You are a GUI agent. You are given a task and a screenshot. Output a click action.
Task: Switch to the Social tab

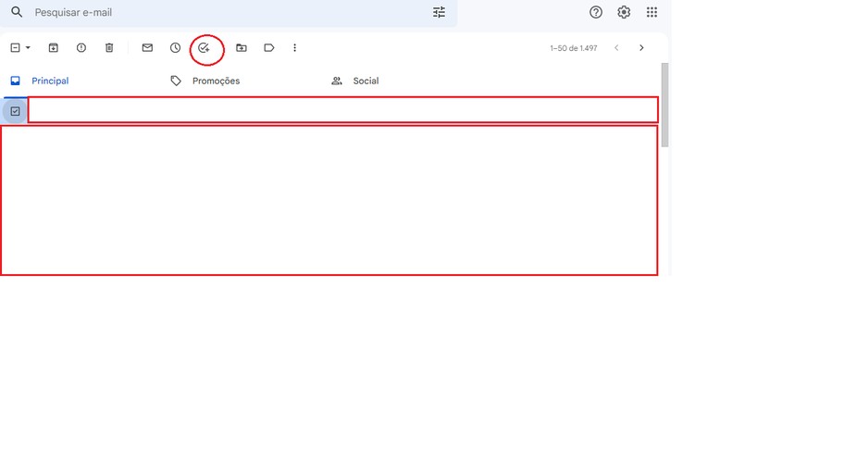point(355,81)
